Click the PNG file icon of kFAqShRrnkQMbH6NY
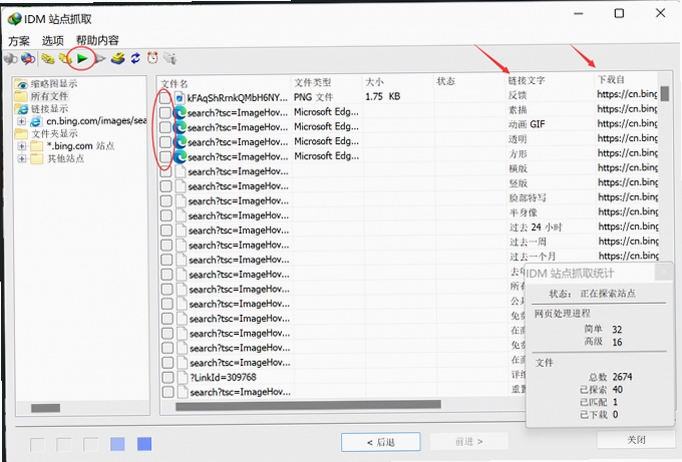 (x=179, y=98)
